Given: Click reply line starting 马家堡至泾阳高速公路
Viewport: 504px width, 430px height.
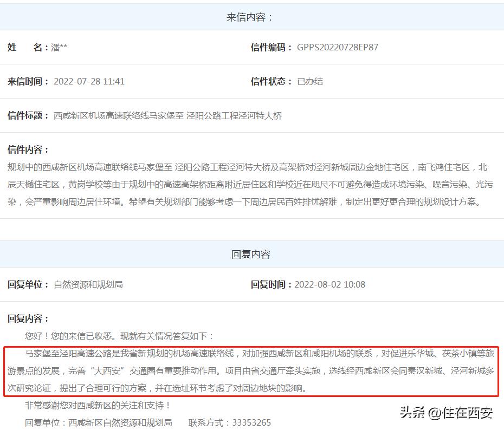Looking at the screenshot, I should coord(260,353).
